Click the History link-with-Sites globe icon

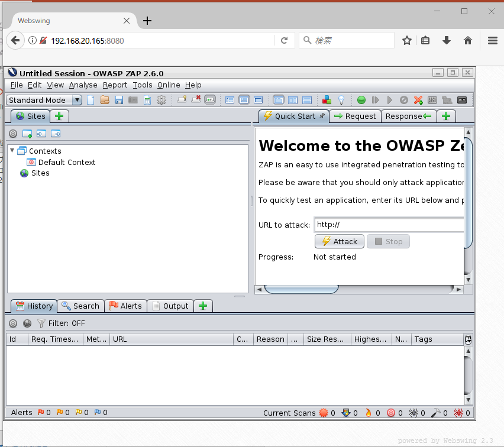(27, 323)
